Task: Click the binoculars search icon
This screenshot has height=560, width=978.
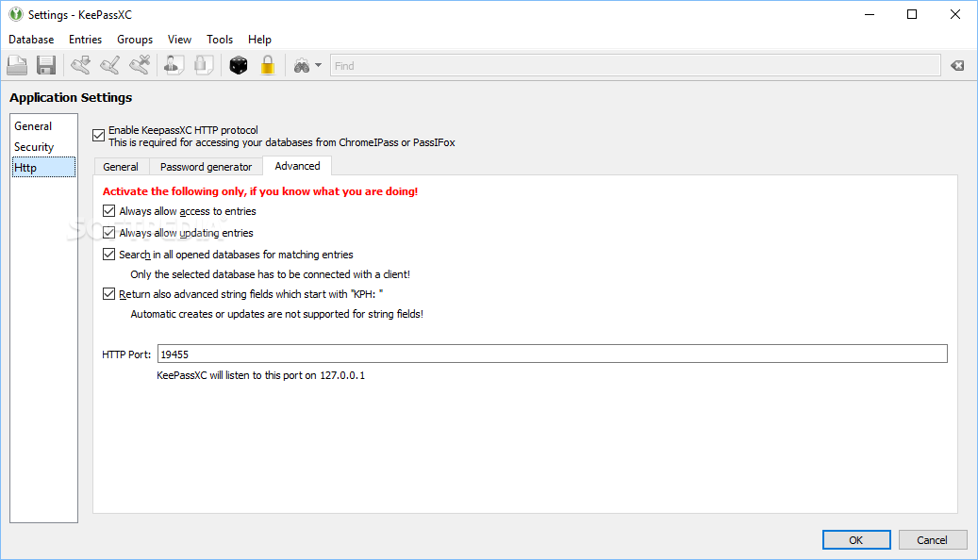Action: (302, 66)
